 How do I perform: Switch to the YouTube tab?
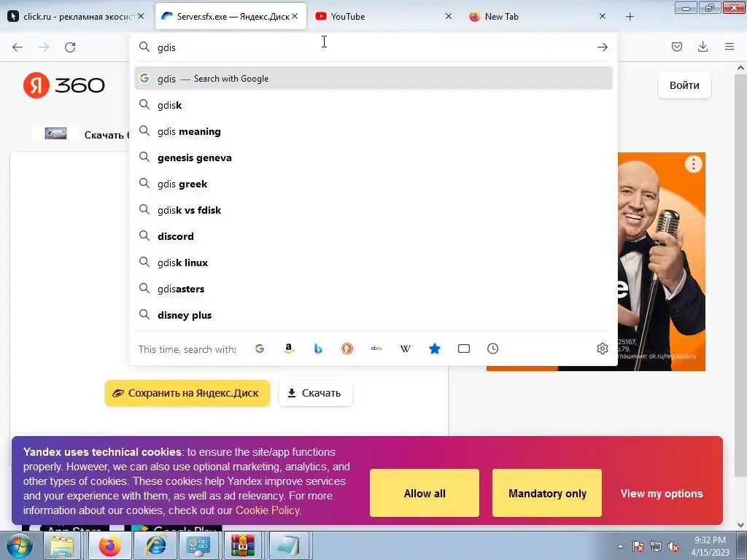point(384,16)
